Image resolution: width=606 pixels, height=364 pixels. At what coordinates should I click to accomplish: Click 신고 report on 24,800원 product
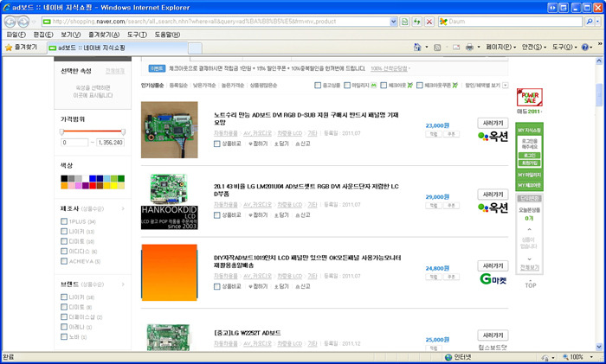[303, 286]
